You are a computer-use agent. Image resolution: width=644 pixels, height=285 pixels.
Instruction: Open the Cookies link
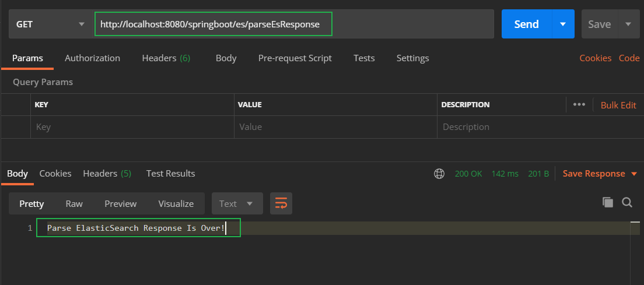tap(595, 58)
